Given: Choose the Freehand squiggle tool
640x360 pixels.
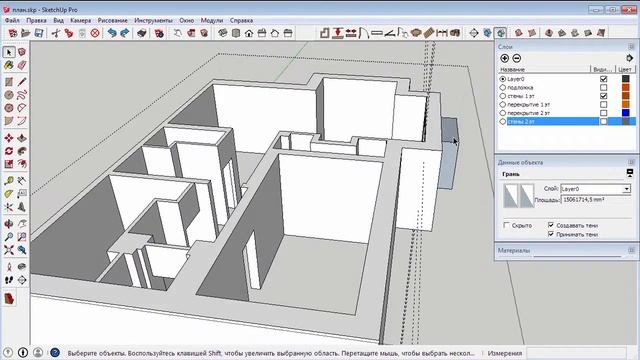Looking at the screenshot, I should 22,95.
